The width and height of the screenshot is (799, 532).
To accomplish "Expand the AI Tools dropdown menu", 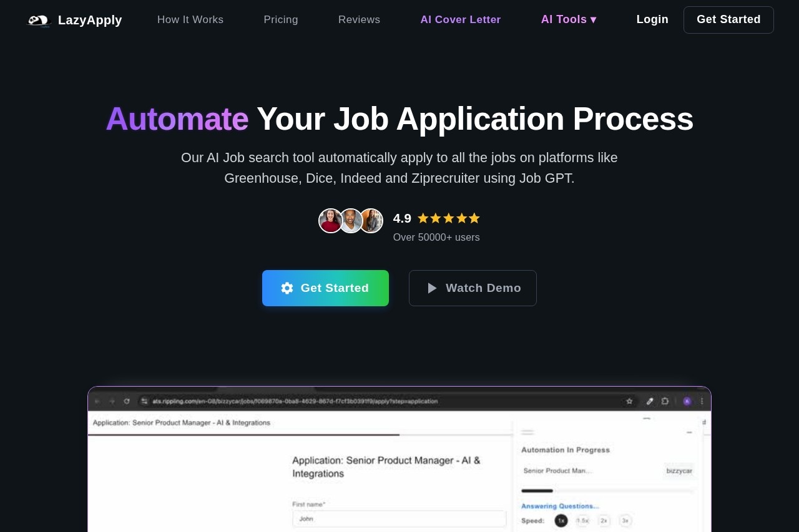I will (x=569, y=19).
